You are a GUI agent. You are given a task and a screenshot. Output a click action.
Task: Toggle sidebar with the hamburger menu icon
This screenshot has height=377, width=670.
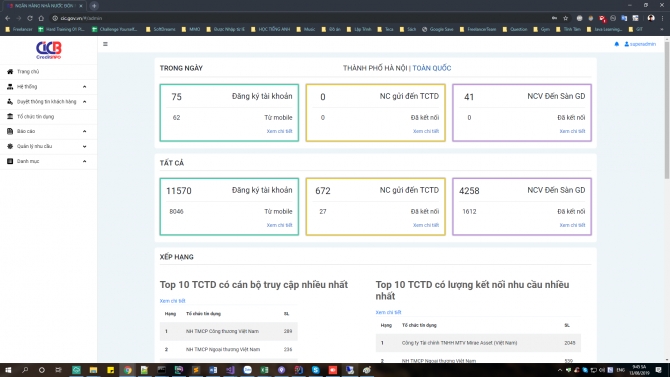point(105,44)
